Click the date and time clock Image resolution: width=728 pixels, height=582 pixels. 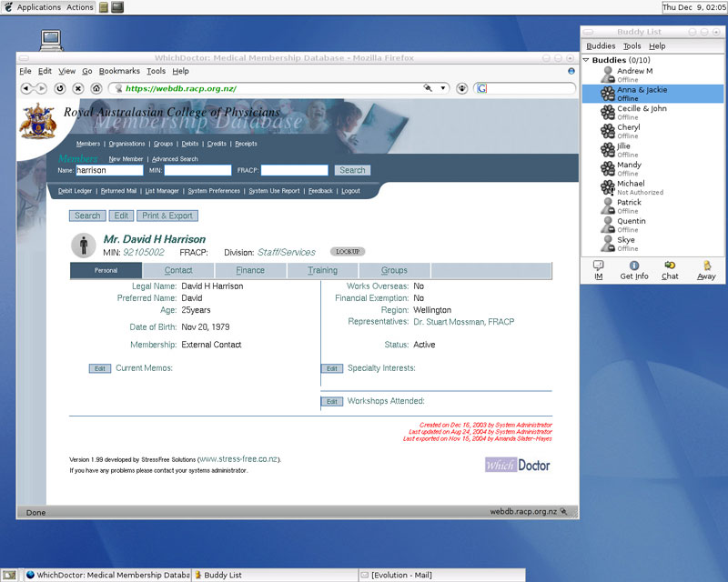[x=694, y=7]
